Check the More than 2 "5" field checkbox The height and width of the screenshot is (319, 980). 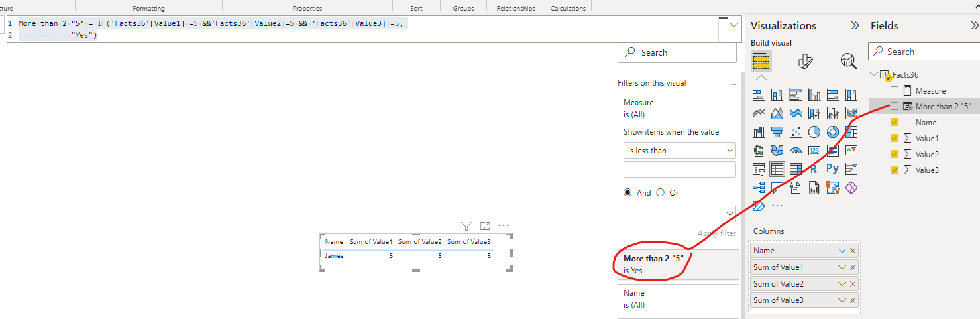[895, 106]
